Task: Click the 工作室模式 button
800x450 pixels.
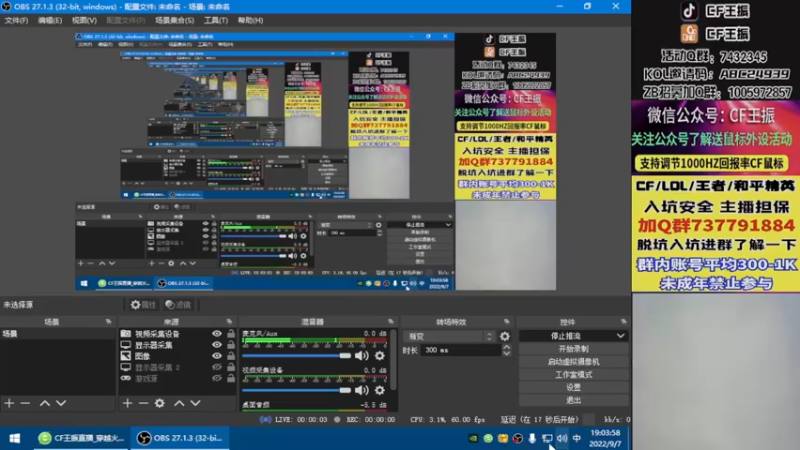Action: point(573,374)
